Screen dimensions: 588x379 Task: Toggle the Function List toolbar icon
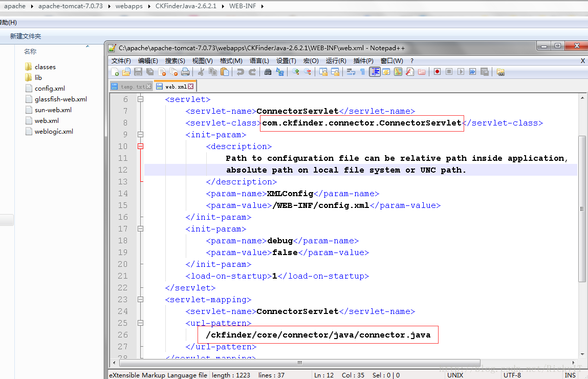click(410, 72)
